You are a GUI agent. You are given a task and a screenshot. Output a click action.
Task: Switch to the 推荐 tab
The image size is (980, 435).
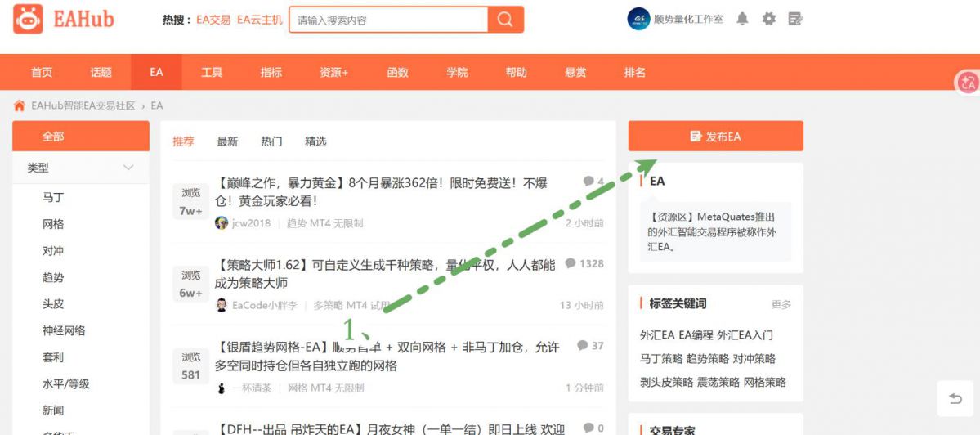pos(183,142)
